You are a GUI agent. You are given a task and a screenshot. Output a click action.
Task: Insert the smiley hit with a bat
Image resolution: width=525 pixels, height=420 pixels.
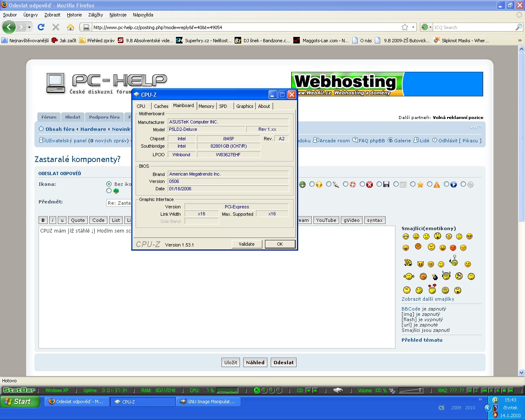408,262
